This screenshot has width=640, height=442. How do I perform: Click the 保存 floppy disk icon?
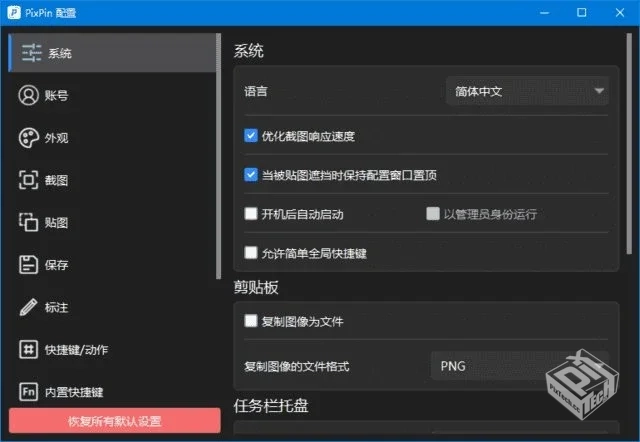pyautogui.click(x=29, y=264)
